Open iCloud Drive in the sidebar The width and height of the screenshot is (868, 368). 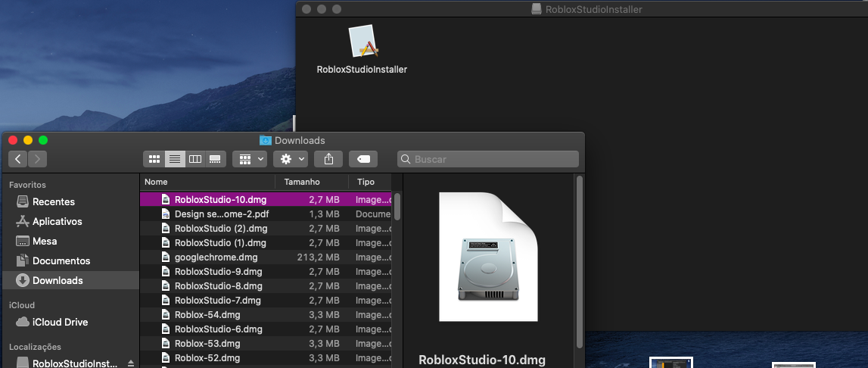60,322
